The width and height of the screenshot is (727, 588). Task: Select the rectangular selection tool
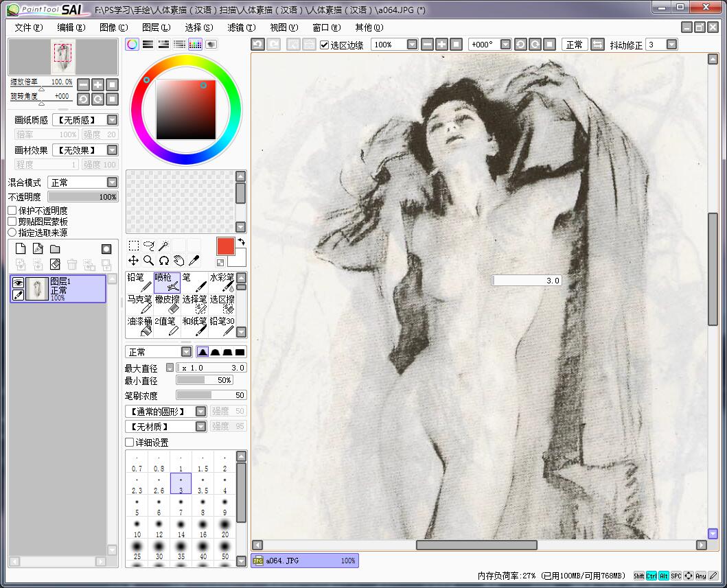[134, 245]
